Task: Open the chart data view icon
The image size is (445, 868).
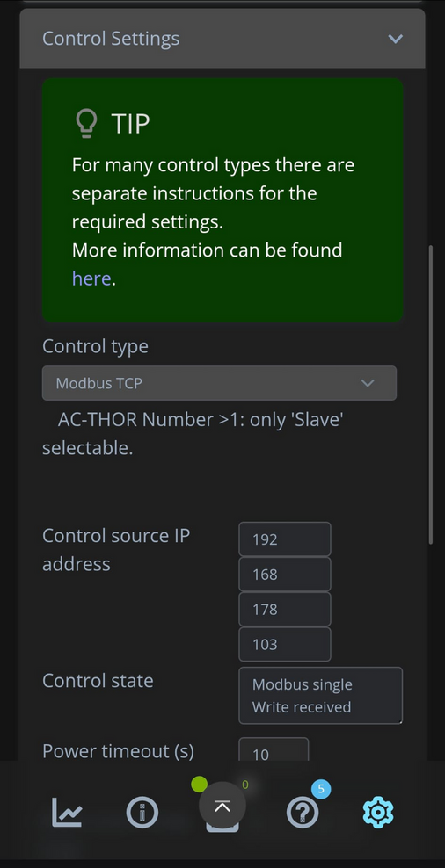Action: coord(67,812)
